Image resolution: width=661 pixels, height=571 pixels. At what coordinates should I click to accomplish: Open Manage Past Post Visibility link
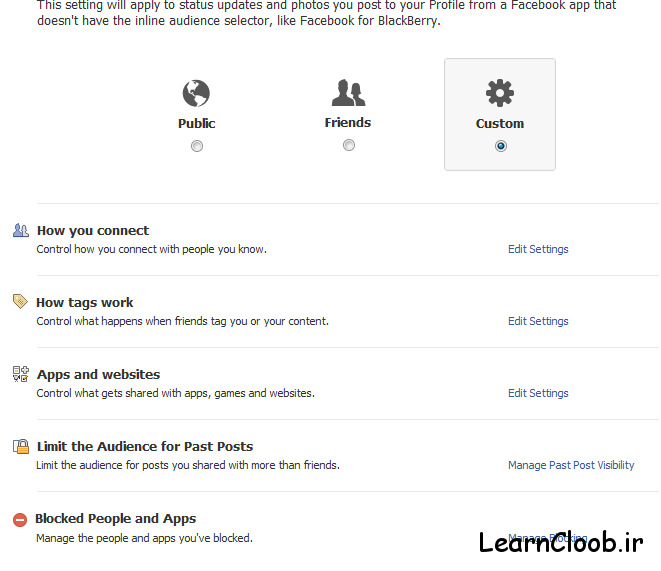tap(571, 465)
